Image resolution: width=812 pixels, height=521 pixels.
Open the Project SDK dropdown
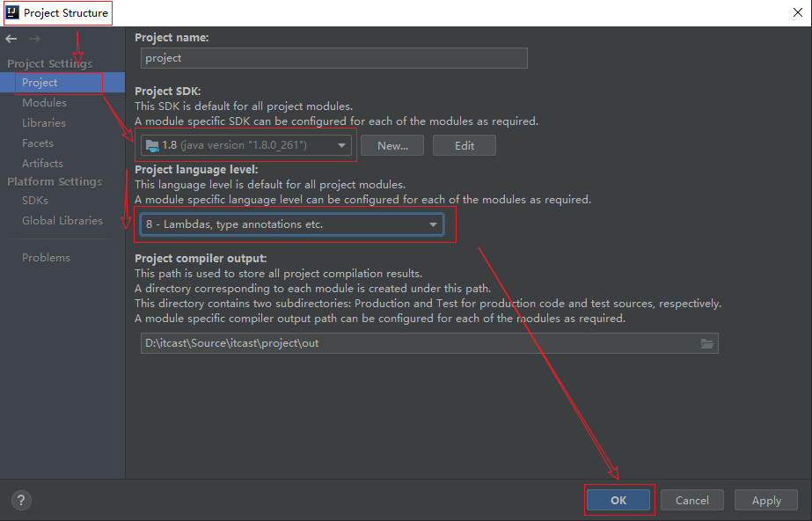tap(246, 145)
